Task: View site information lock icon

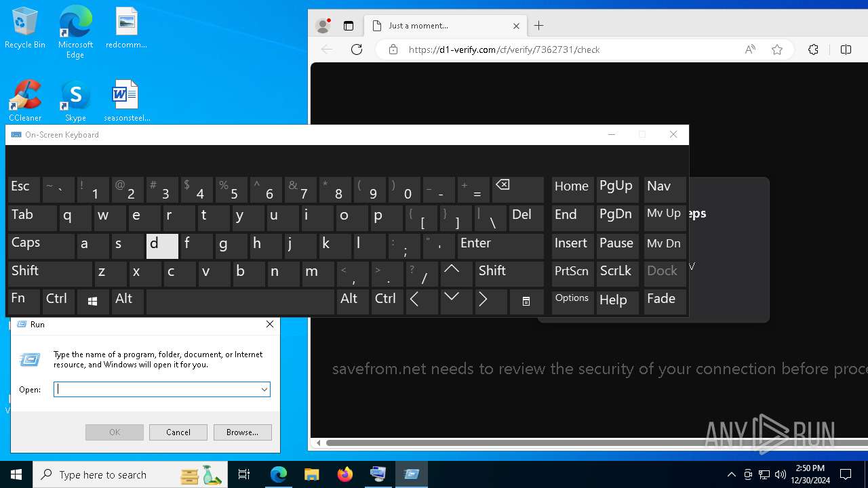Action: coord(393,49)
